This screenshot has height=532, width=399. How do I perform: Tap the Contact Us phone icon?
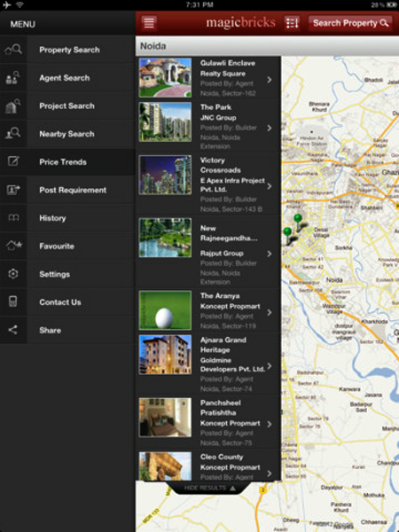(13, 301)
